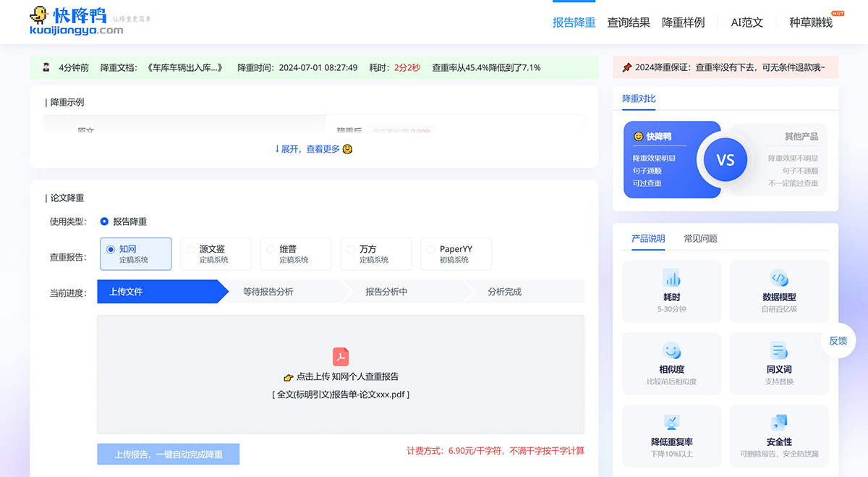The image size is (868, 477).
Task: Switch to the 常见问题 tab
Action: (699, 239)
